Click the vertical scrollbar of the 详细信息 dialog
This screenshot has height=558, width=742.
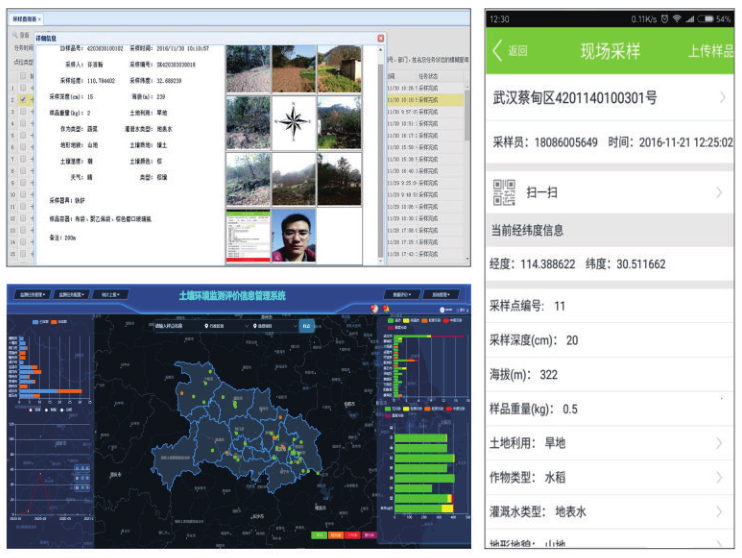(380, 154)
